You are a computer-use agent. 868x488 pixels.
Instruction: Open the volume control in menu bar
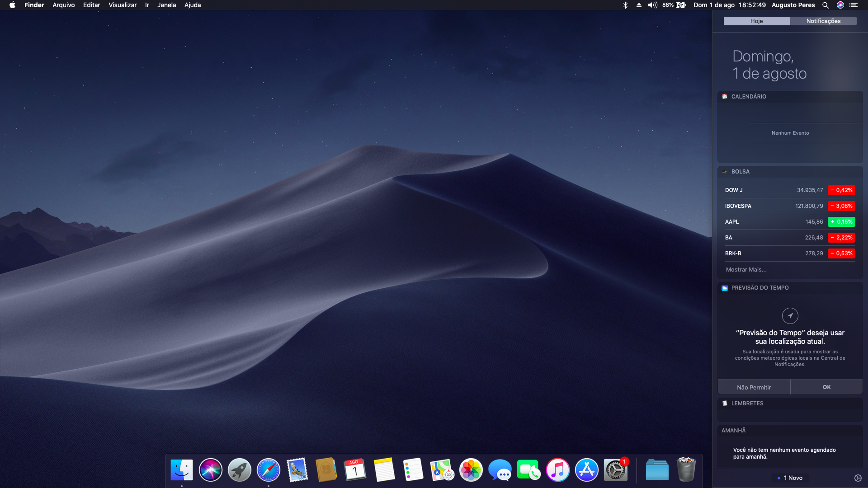click(x=652, y=5)
